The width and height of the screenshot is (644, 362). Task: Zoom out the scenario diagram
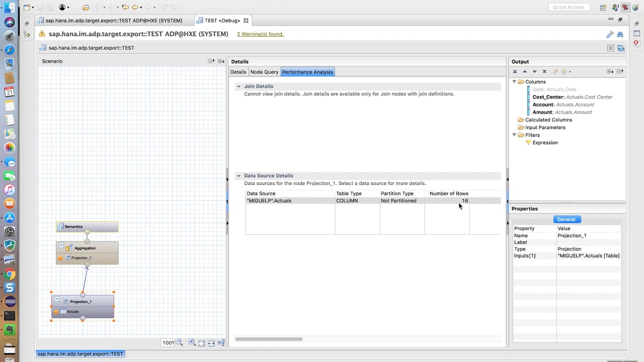coord(179,342)
